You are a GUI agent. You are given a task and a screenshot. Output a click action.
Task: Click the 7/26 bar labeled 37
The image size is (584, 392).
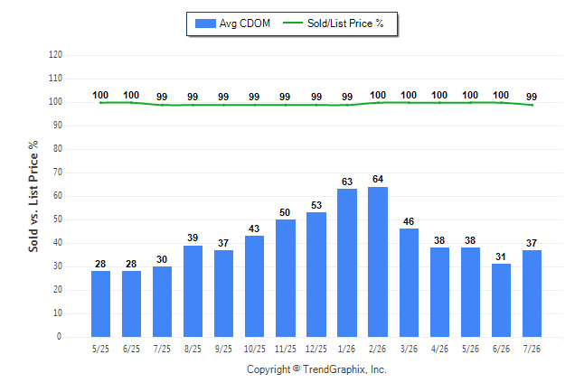(532, 294)
